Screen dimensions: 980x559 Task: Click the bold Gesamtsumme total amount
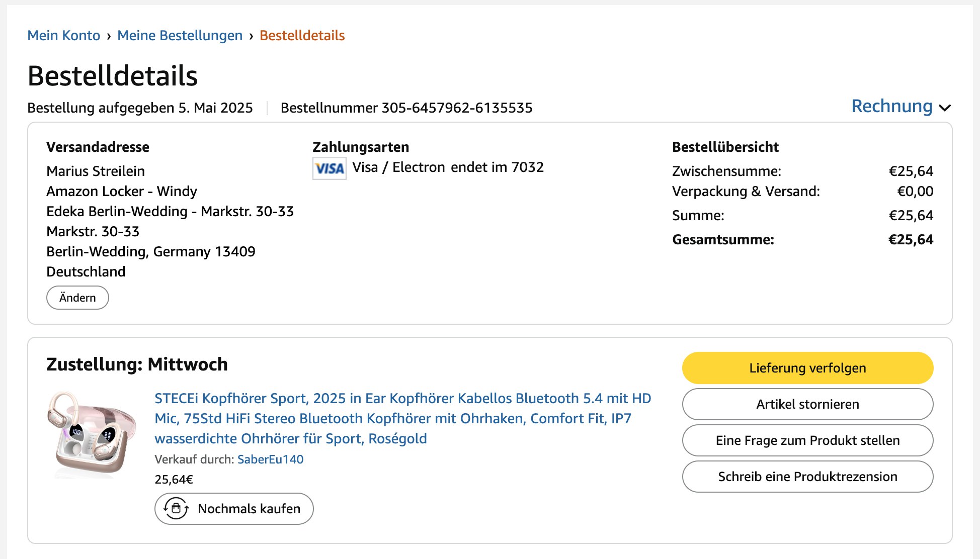coord(910,240)
